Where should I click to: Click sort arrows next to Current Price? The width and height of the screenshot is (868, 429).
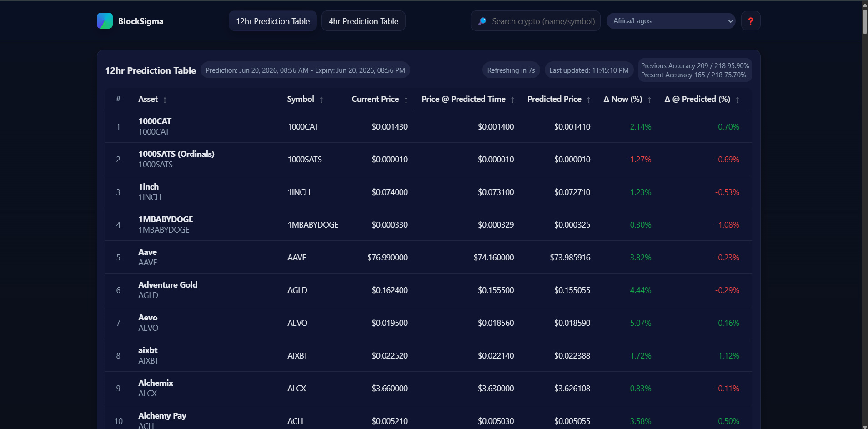pos(406,100)
